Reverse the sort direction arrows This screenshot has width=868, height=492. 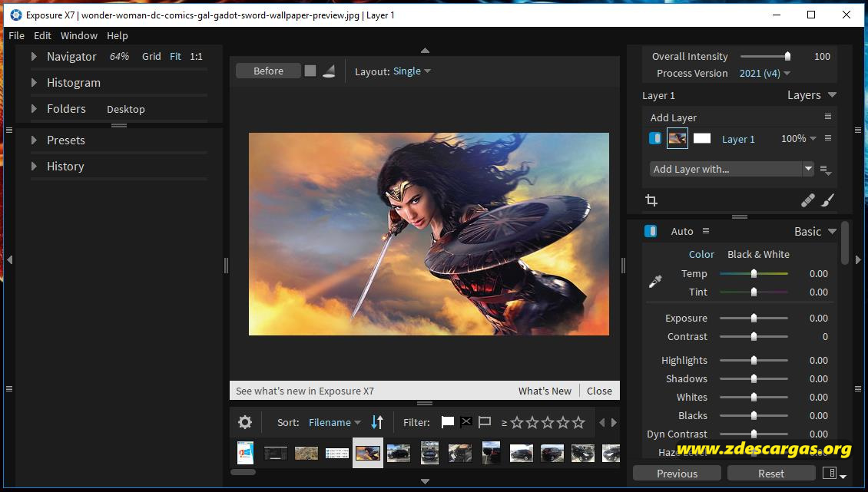377,422
